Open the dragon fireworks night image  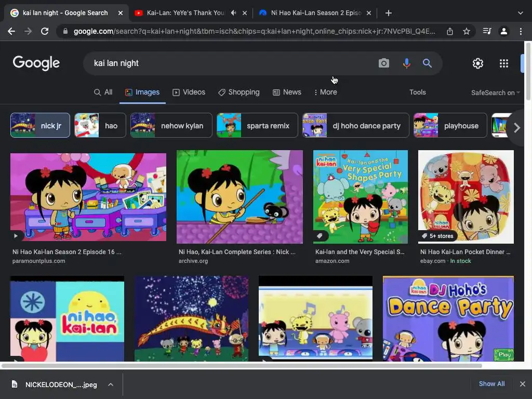(x=191, y=318)
